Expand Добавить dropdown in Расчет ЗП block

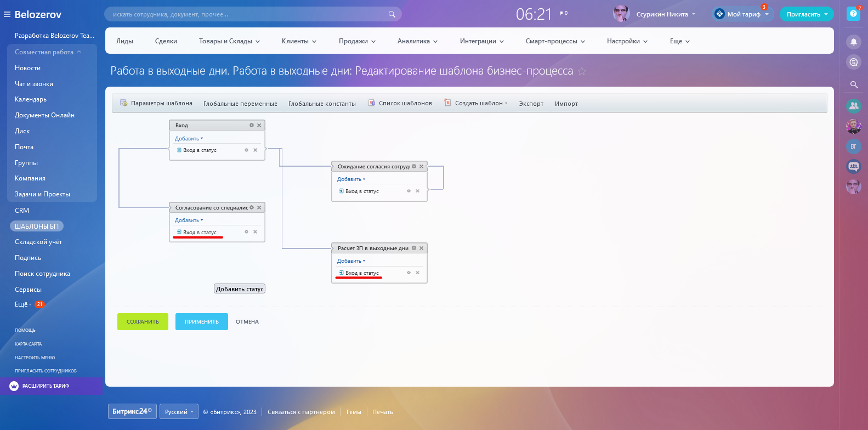[x=351, y=261]
